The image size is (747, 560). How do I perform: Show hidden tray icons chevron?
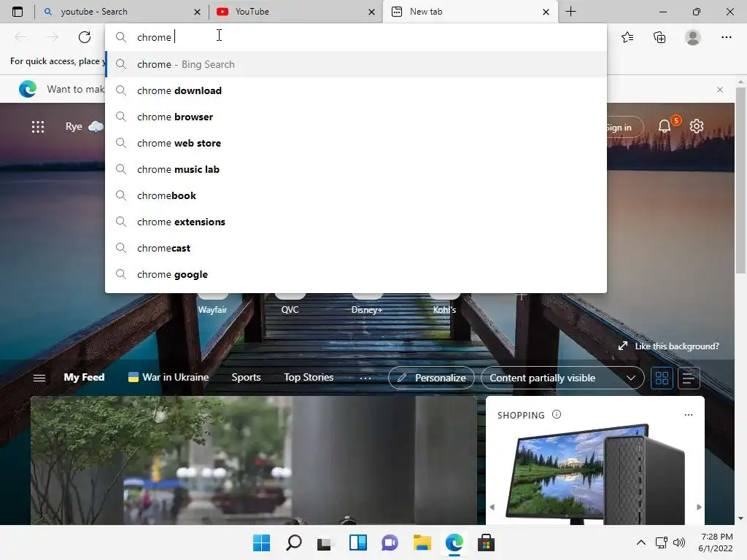tap(641, 542)
